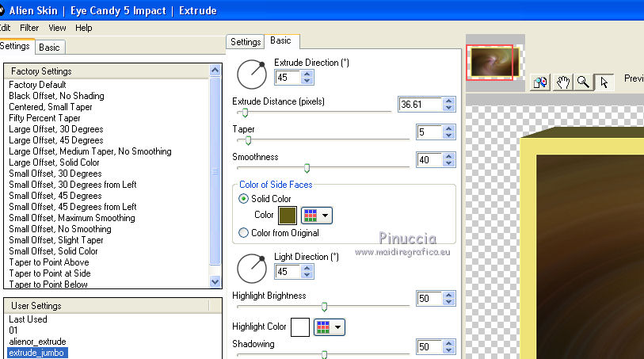Click the Light Direction value field
Screen dimensions: 644x359
coord(288,272)
